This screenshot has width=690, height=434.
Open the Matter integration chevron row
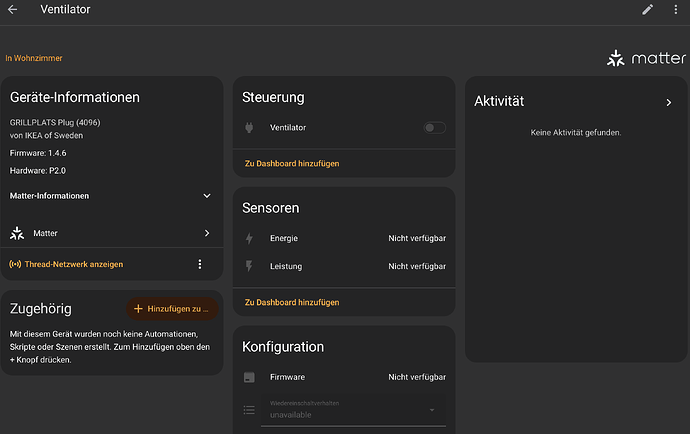pos(110,233)
